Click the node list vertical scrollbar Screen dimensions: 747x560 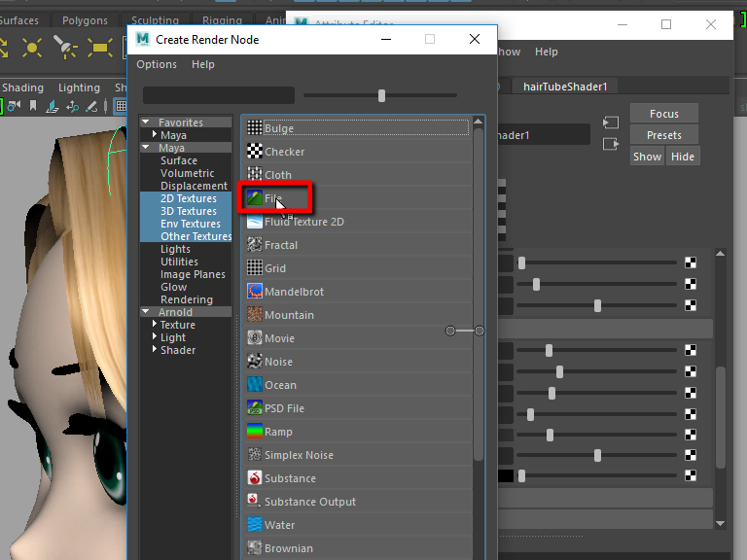[x=479, y=295]
